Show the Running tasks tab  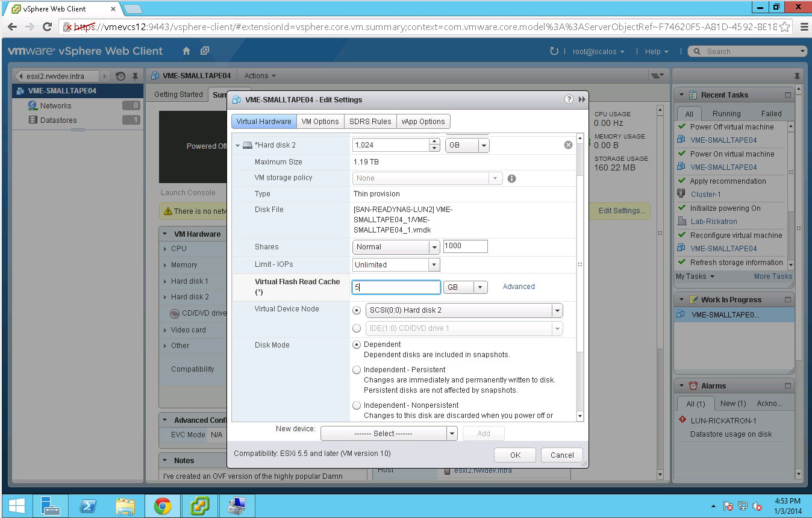[x=726, y=113]
